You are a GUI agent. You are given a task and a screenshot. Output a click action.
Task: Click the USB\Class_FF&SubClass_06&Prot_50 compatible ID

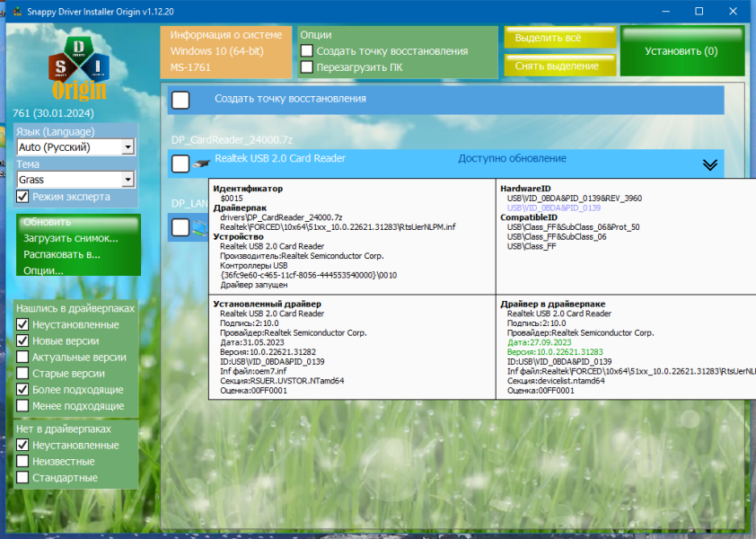[574, 227]
